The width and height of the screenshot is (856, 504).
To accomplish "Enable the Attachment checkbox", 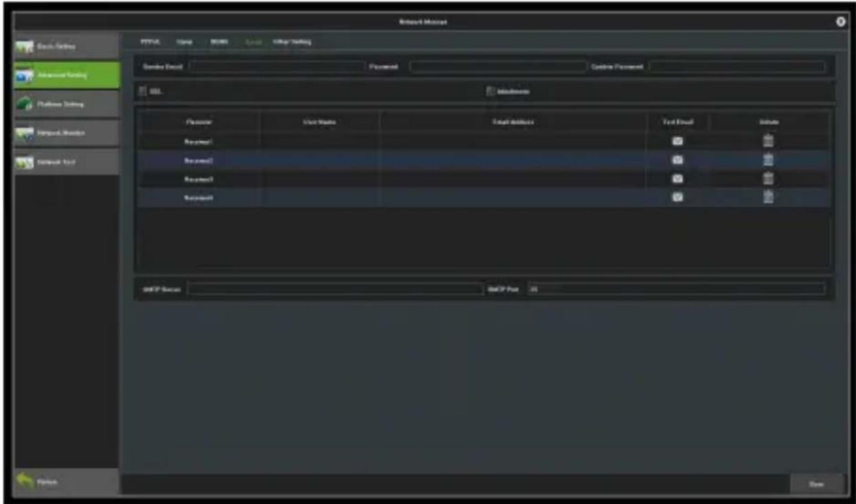I will coord(491,91).
